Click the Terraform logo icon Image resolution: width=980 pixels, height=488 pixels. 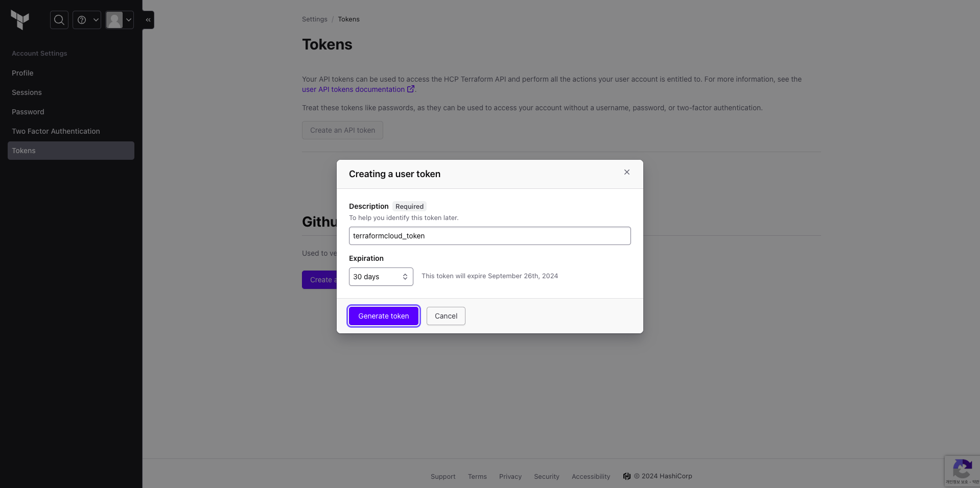coord(20,20)
